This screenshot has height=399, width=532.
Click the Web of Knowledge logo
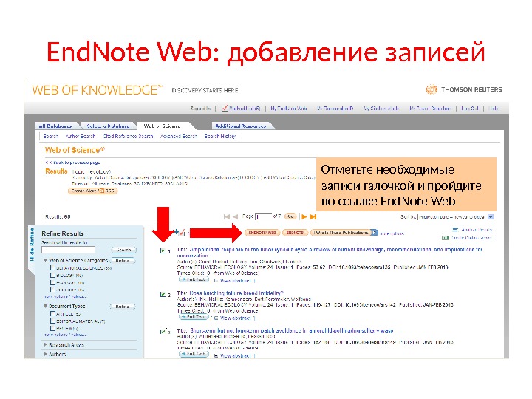click(x=97, y=90)
